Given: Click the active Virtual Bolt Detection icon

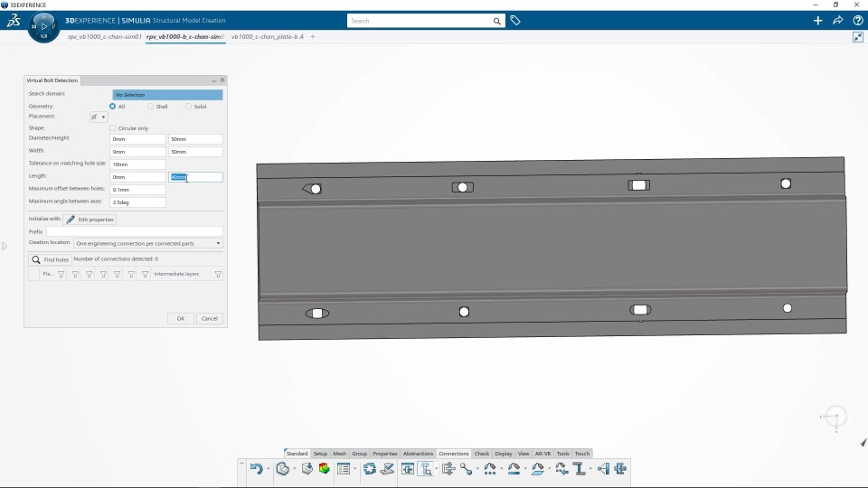Looking at the screenshot, I should (426, 469).
